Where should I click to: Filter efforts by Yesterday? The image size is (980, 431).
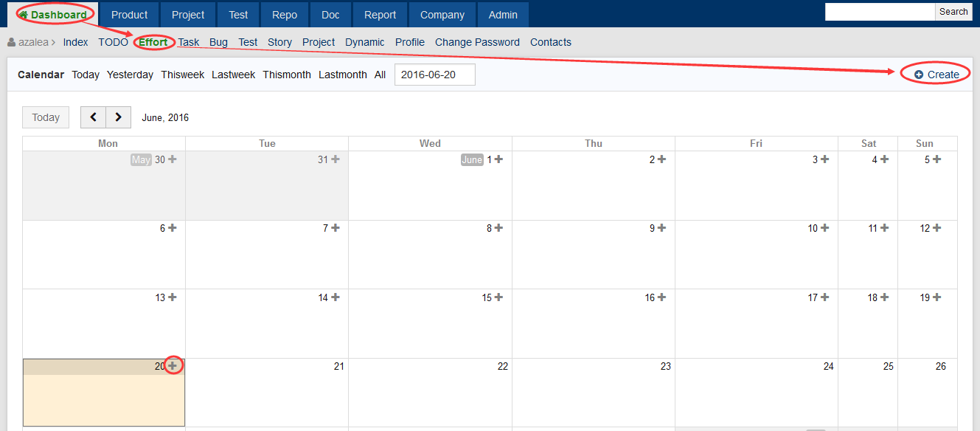(x=130, y=75)
